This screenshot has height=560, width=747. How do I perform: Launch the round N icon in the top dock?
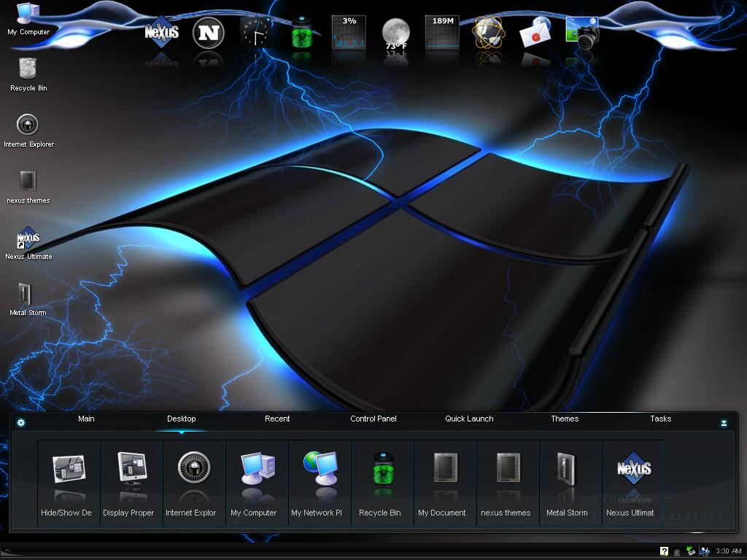coord(208,32)
